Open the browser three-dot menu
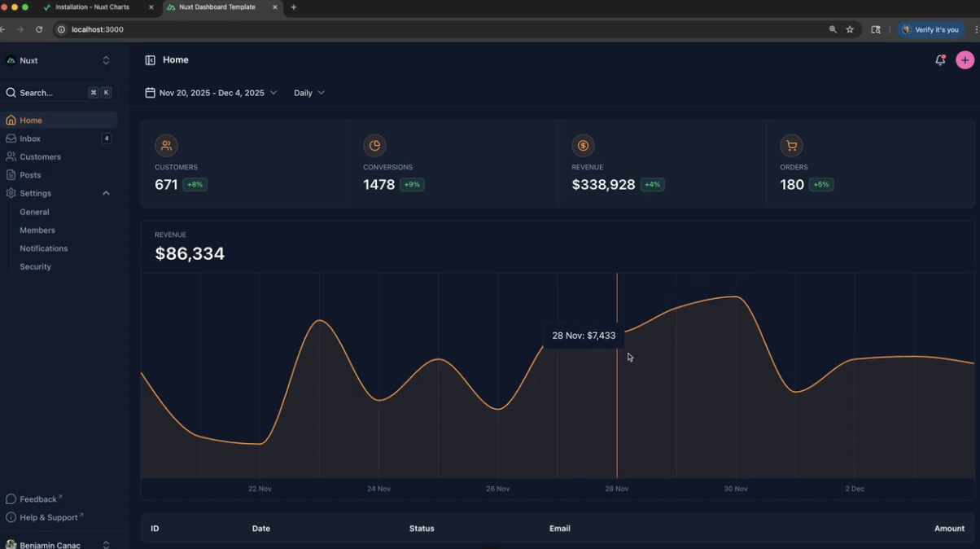The height and width of the screenshot is (549, 980). (976, 29)
